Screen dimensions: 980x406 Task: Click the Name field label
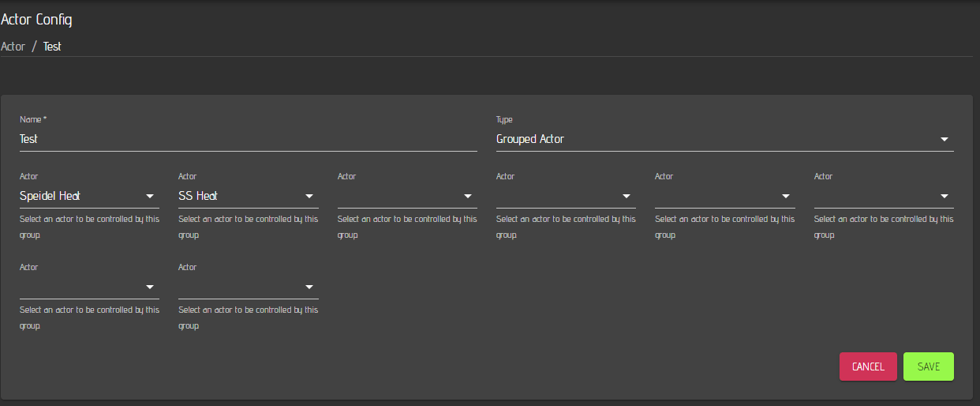tap(33, 119)
